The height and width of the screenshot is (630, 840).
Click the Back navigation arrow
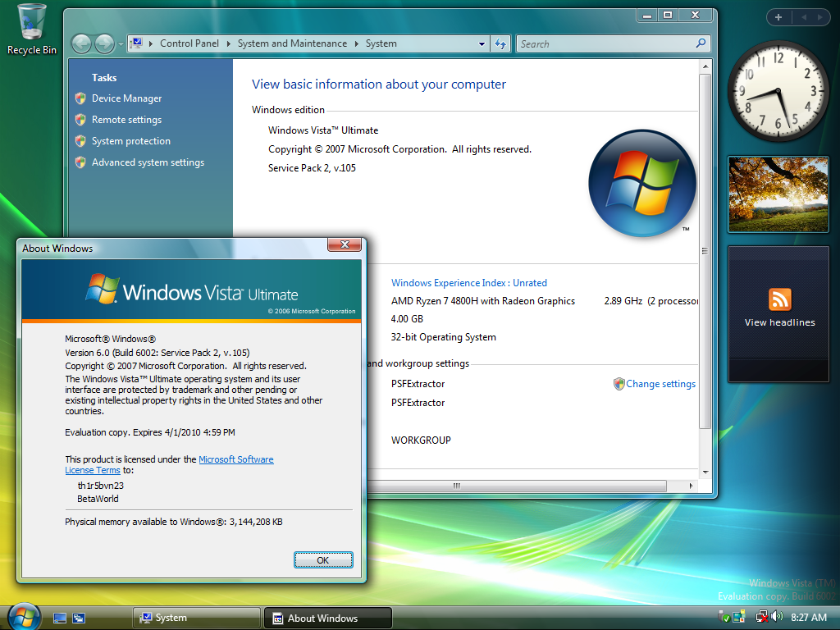click(81, 44)
